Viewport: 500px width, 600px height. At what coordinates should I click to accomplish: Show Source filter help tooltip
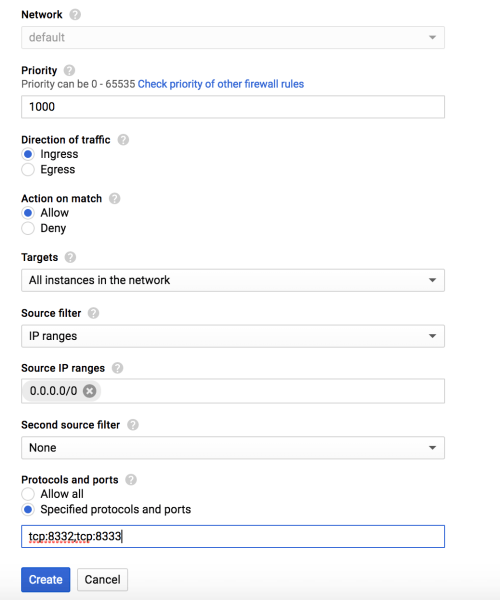tap(93, 313)
